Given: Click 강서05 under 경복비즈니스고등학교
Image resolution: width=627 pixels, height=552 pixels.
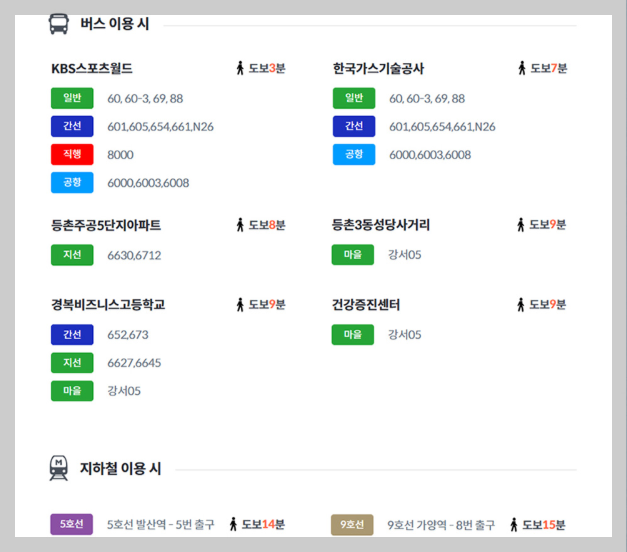Looking at the screenshot, I should (124, 391).
